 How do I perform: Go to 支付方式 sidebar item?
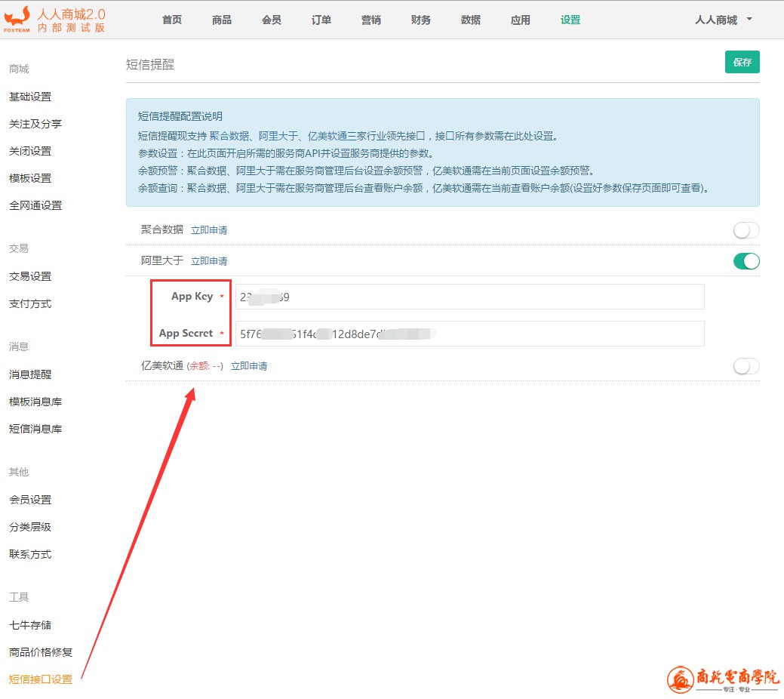[30, 303]
